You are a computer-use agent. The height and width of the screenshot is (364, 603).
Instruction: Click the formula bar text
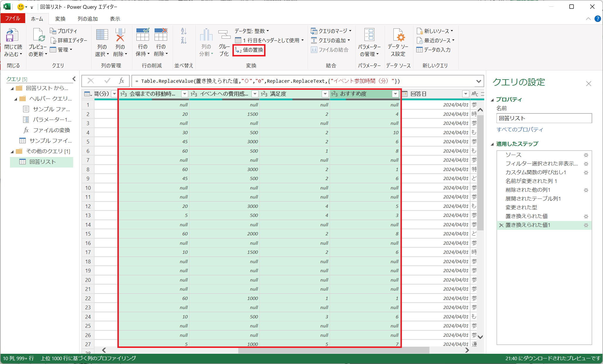(x=268, y=81)
